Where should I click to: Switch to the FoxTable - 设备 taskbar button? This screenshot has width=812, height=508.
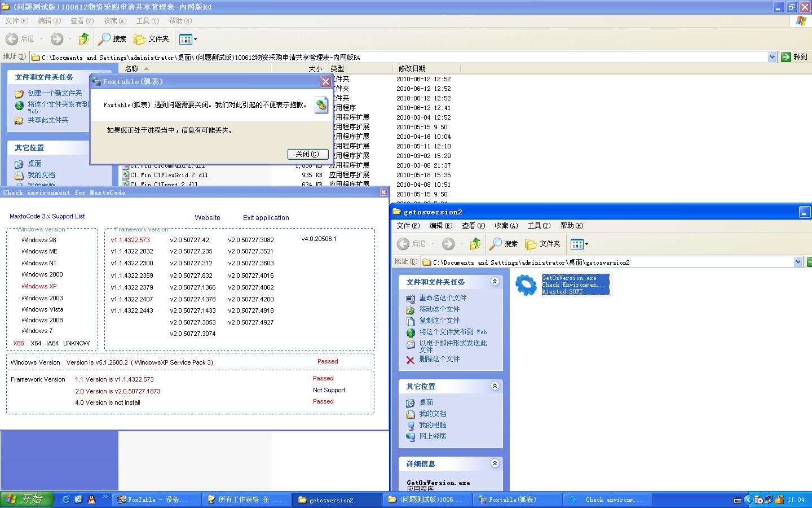click(x=157, y=500)
